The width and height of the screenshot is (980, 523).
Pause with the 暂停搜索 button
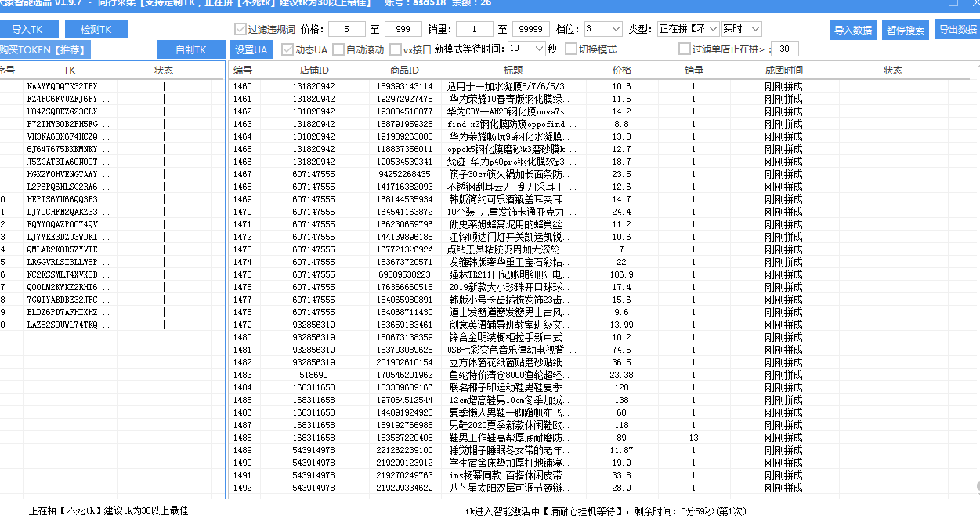point(906,30)
